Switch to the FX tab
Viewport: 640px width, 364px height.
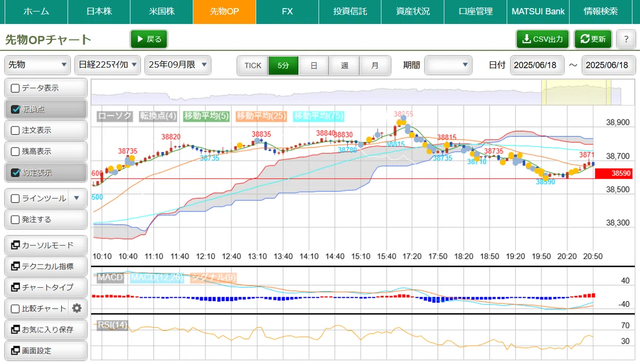(287, 11)
